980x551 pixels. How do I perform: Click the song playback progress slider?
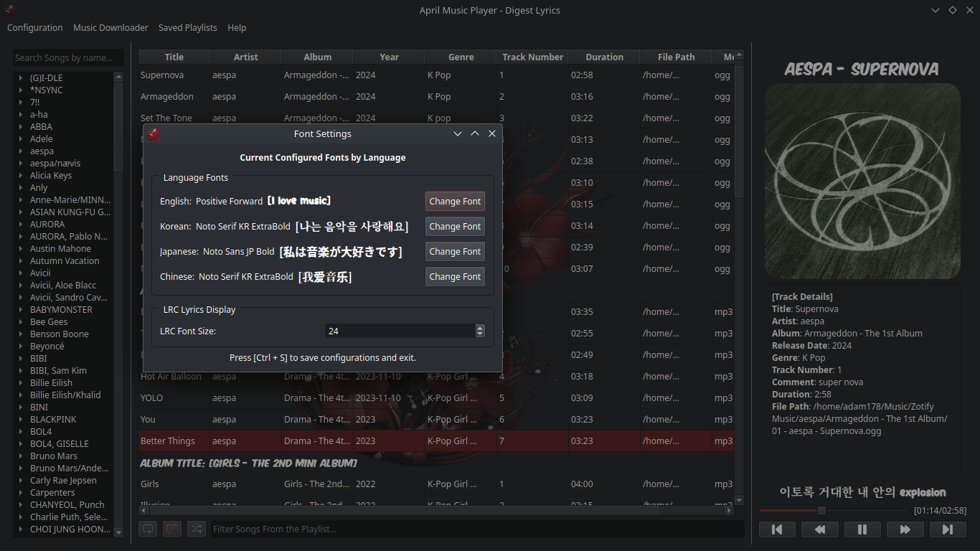[x=820, y=511]
